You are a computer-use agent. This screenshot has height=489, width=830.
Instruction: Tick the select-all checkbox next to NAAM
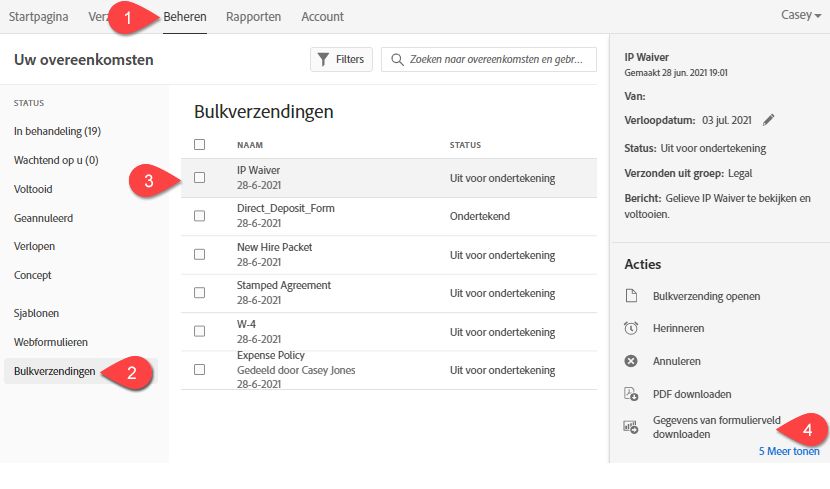(x=200, y=144)
